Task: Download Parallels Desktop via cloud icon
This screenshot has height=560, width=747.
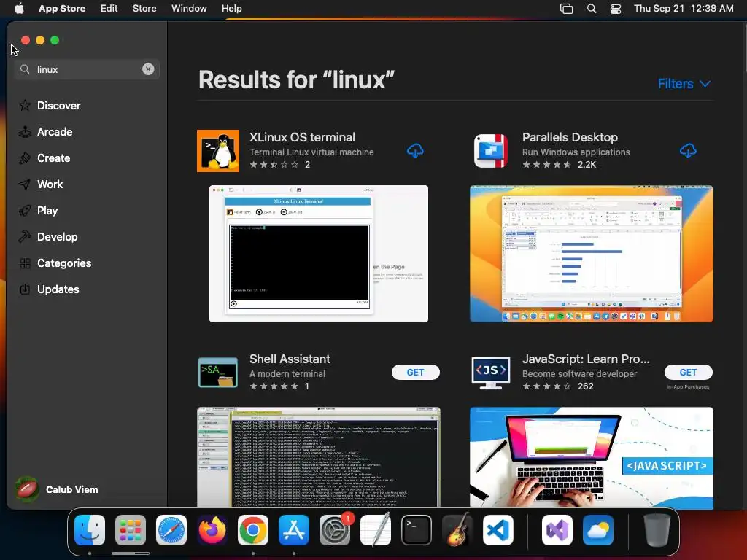Action: click(x=688, y=151)
